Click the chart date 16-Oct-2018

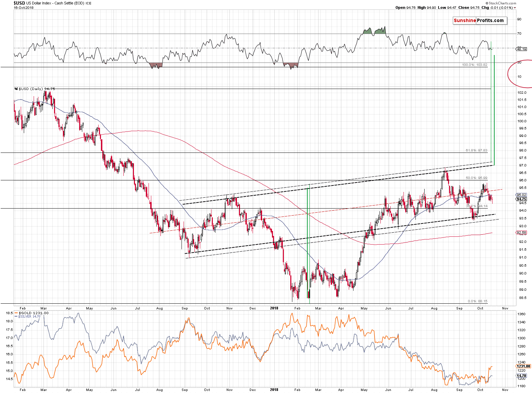pyautogui.click(x=23, y=7)
